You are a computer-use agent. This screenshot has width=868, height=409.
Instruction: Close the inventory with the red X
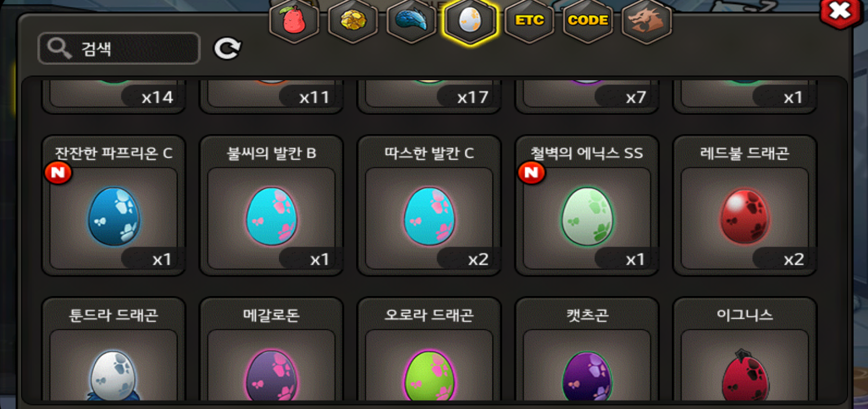[x=840, y=12]
